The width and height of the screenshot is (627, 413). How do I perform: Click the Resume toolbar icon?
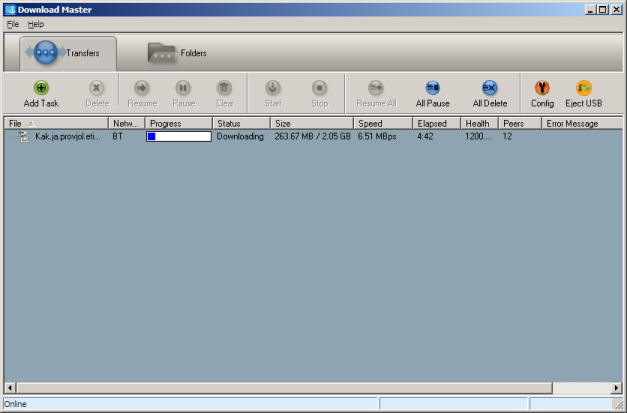(x=142, y=88)
